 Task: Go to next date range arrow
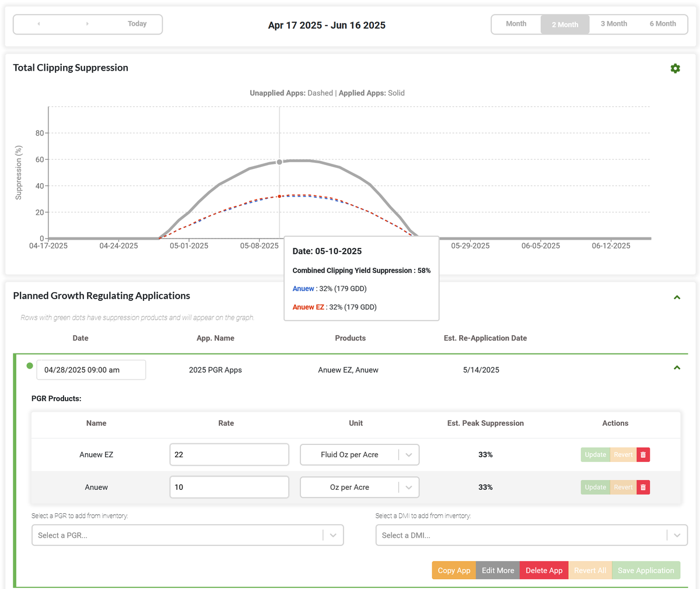click(x=87, y=24)
